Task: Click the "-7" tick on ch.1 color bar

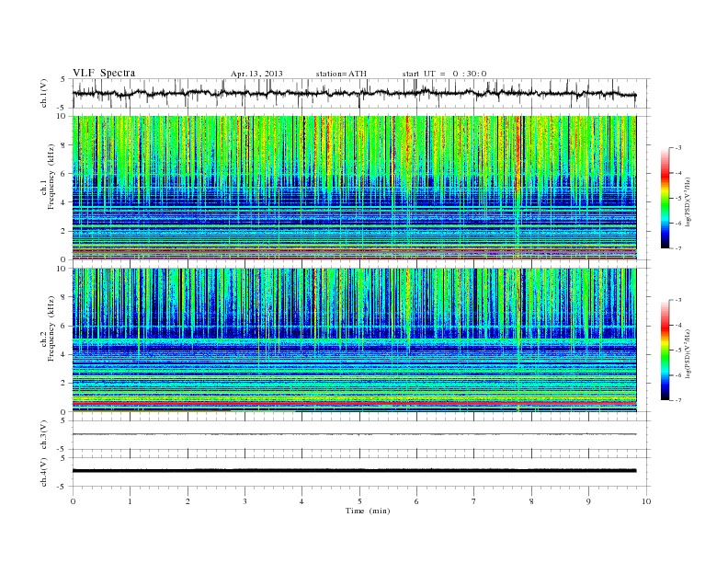Action: click(678, 248)
